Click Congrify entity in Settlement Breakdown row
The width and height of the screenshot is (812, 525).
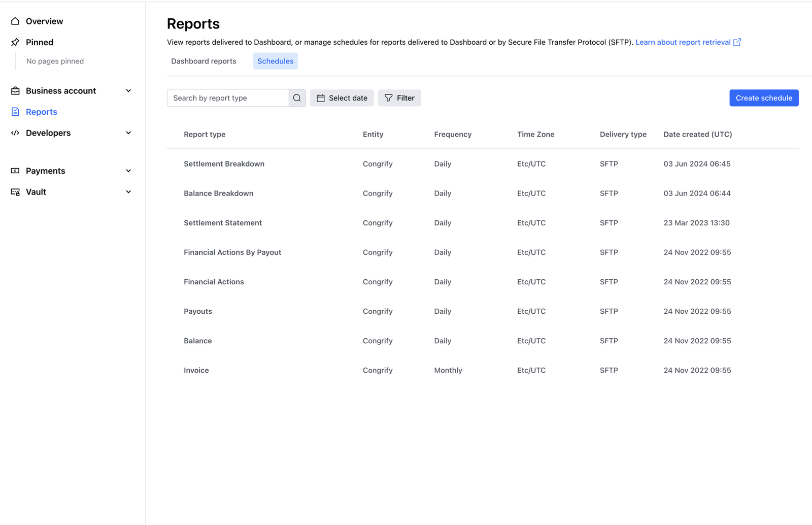[x=378, y=164]
